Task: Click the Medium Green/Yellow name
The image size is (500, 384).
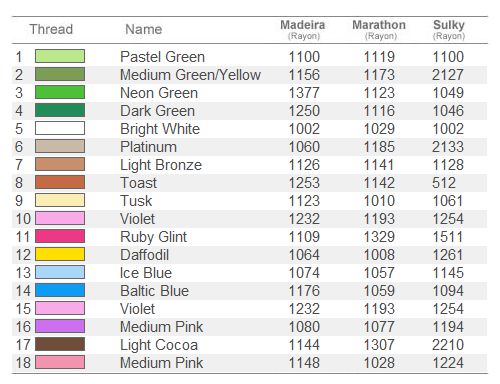Action: (190, 75)
